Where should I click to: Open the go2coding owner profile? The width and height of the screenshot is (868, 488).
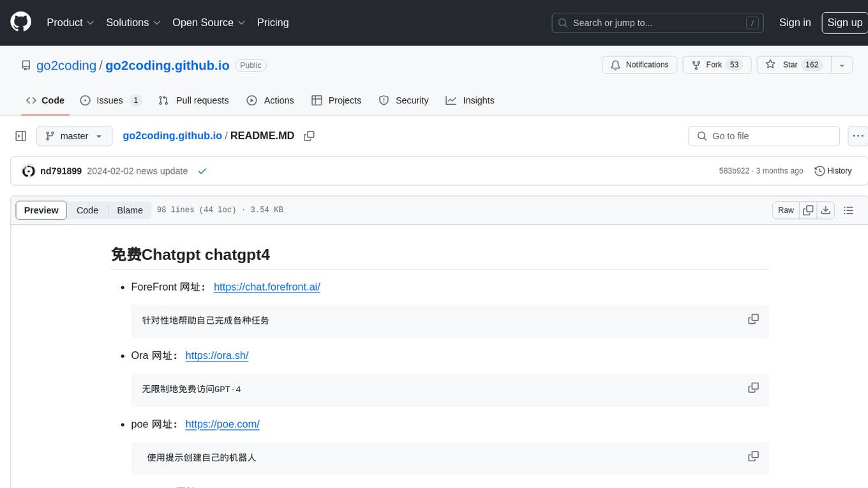coord(66,65)
